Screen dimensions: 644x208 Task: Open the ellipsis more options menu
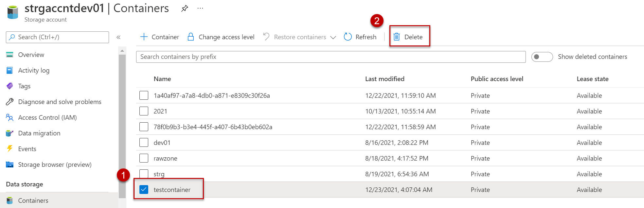200,9
